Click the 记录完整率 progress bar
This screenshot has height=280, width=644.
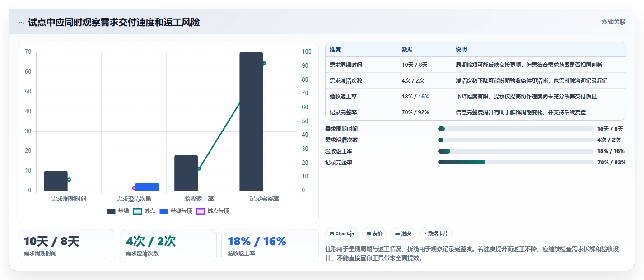pos(516,162)
